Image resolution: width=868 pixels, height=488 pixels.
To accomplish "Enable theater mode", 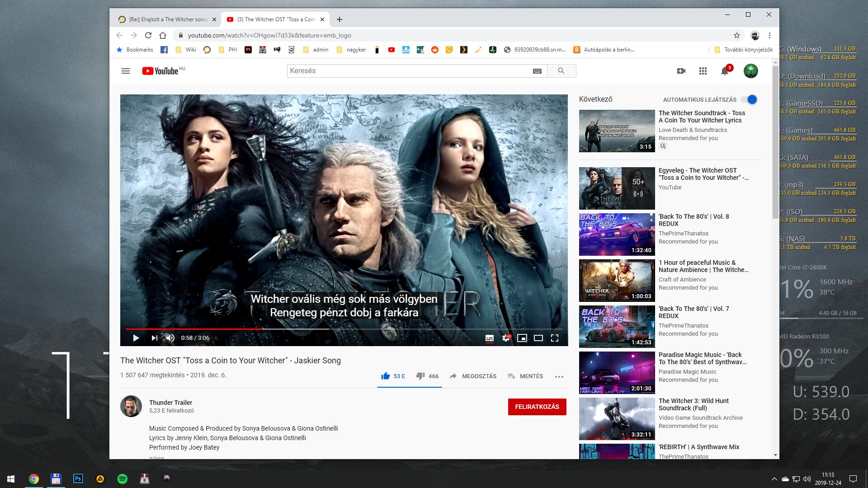I will pos(538,338).
